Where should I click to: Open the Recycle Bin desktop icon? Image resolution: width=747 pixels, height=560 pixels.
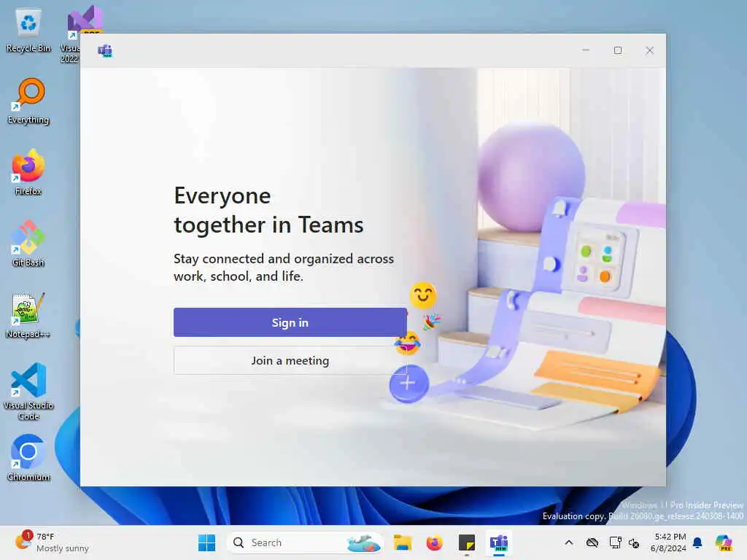[x=28, y=31]
